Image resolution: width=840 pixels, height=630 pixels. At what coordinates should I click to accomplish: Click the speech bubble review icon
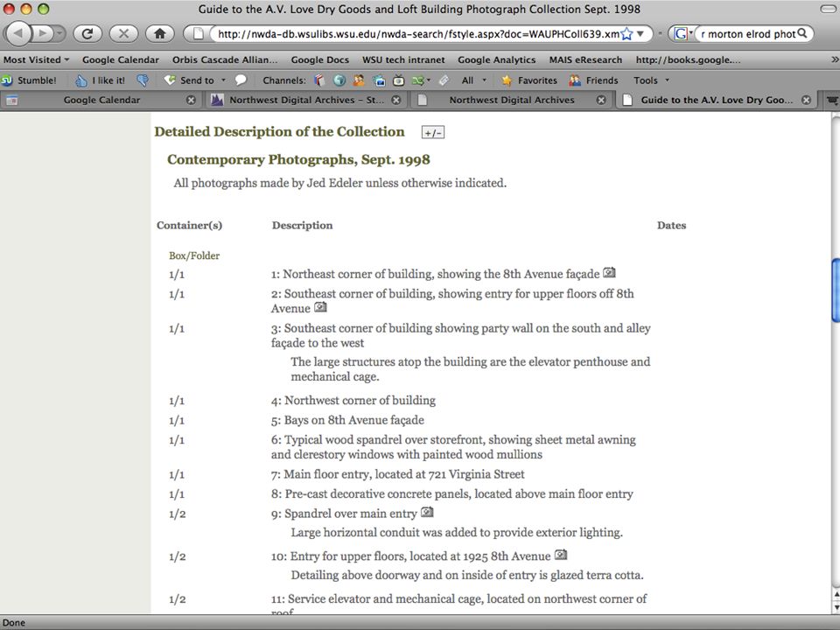tap(241, 80)
